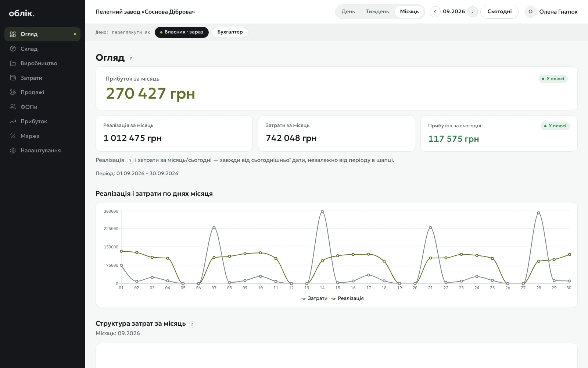Click the ФОПи people icon

pyautogui.click(x=13, y=107)
